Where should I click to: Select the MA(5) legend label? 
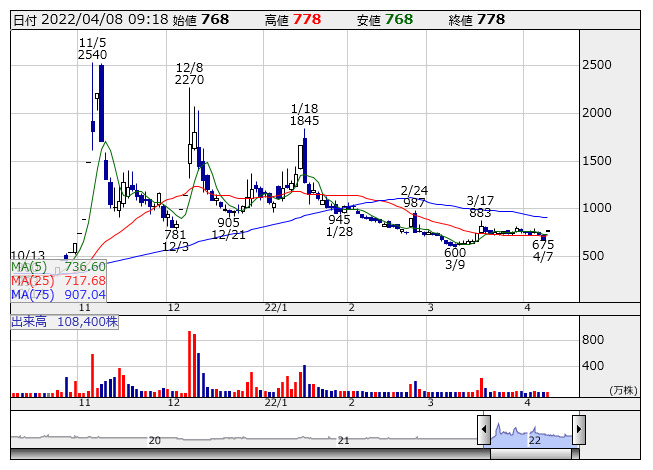click(x=58, y=267)
